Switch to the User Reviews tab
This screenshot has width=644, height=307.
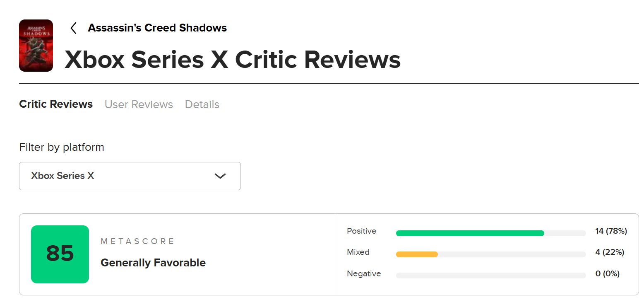click(139, 104)
